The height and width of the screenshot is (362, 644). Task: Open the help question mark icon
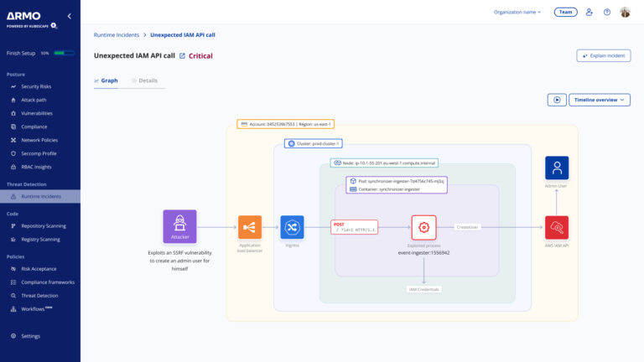[606, 13]
